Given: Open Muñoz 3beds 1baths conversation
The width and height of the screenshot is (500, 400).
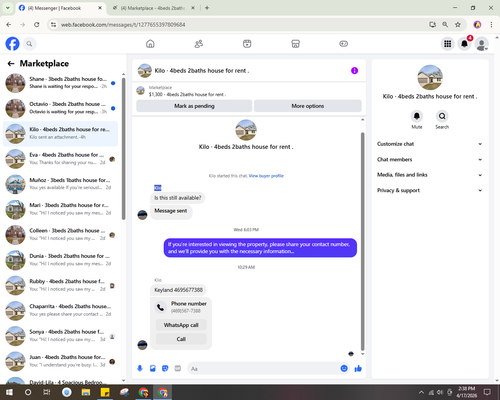Looking at the screenshot, I should (61, 184).
